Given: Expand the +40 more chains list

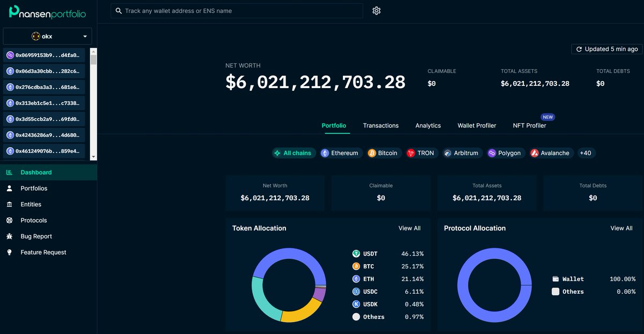Looking at the screenshot, I should [x=585, y=153].
